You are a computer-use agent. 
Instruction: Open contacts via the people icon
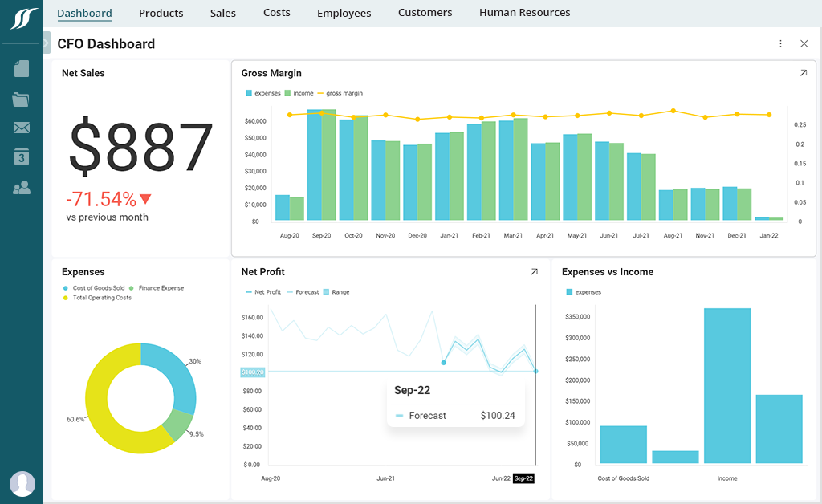tap(21, 187)
